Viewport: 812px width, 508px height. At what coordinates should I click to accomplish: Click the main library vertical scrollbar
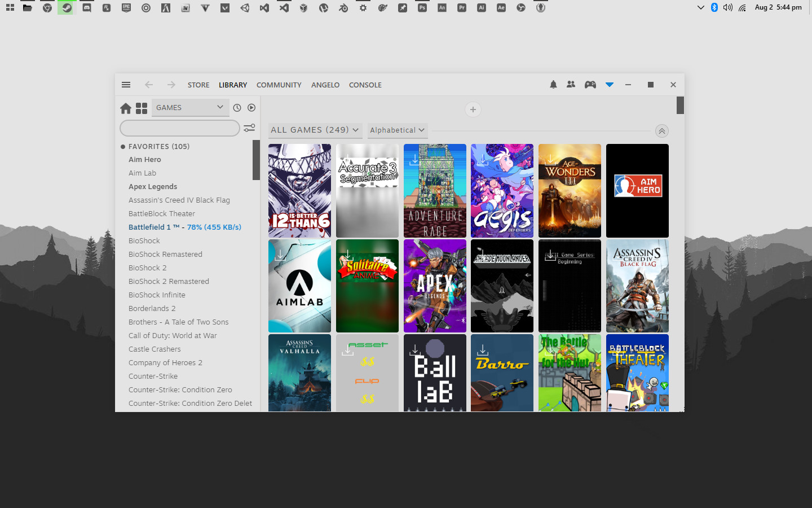[680, 105]
